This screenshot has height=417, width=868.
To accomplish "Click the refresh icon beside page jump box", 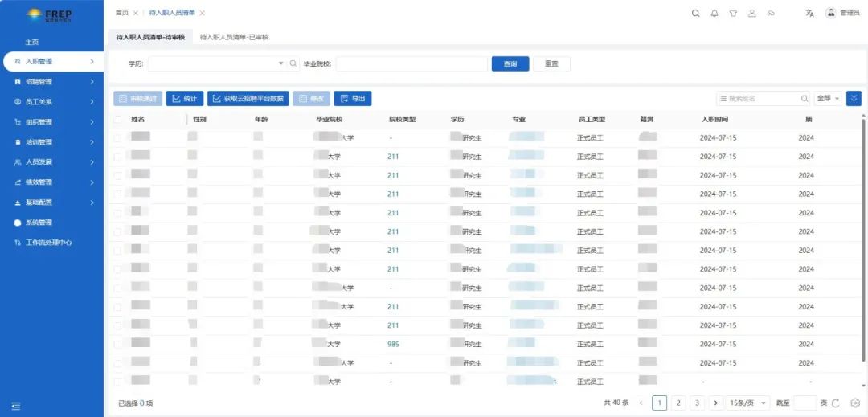I will tap(836, 403).
